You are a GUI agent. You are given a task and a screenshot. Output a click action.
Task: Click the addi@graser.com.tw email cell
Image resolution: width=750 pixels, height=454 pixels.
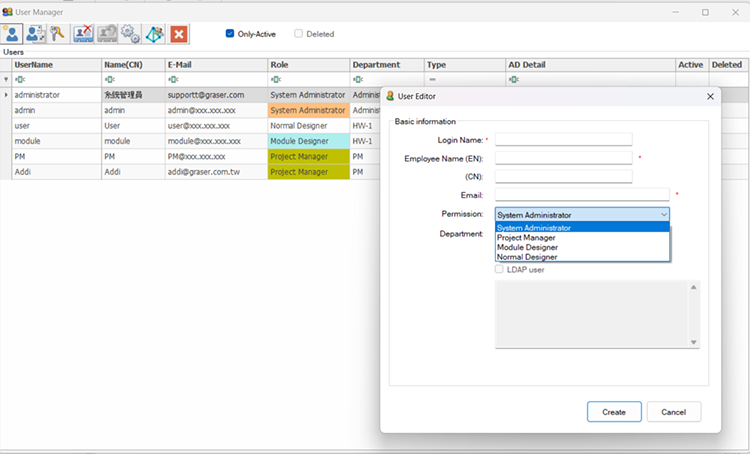[217, 172]
